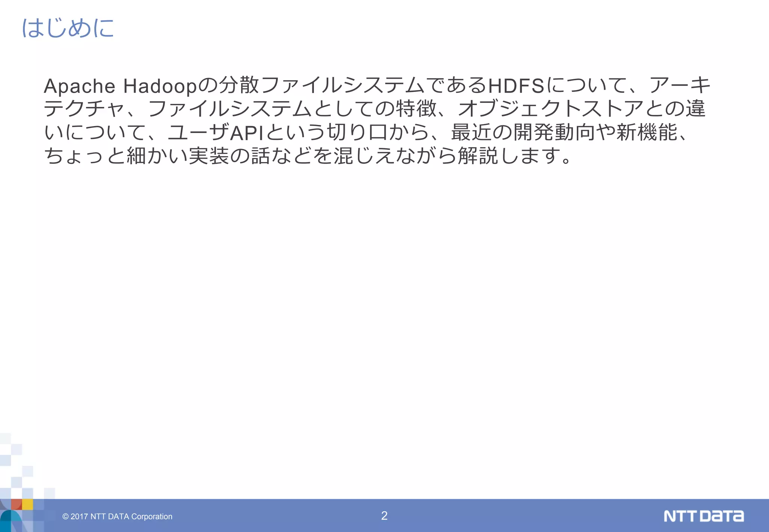Click the phrase 分散ファイルシステム in first line
Screen dimensions: 769x532
coord(321,85)
